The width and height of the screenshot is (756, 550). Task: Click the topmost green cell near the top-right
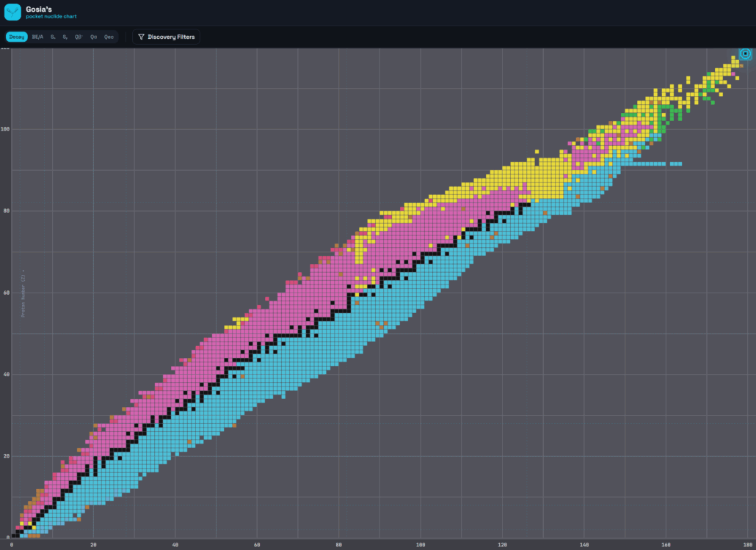(x=708, y=74)
